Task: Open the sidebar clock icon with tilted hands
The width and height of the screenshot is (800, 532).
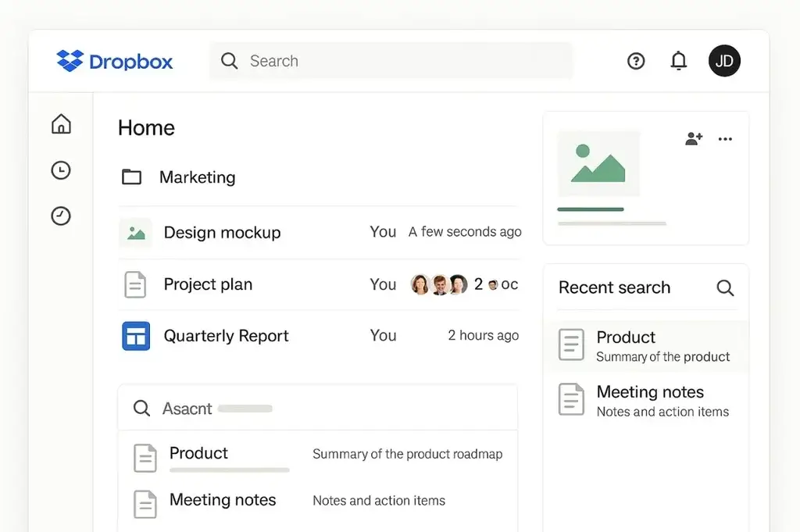Action: tap(61, 216)
